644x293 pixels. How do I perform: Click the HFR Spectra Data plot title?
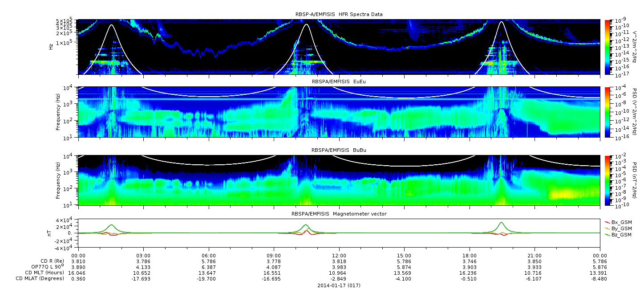(339, 15)
